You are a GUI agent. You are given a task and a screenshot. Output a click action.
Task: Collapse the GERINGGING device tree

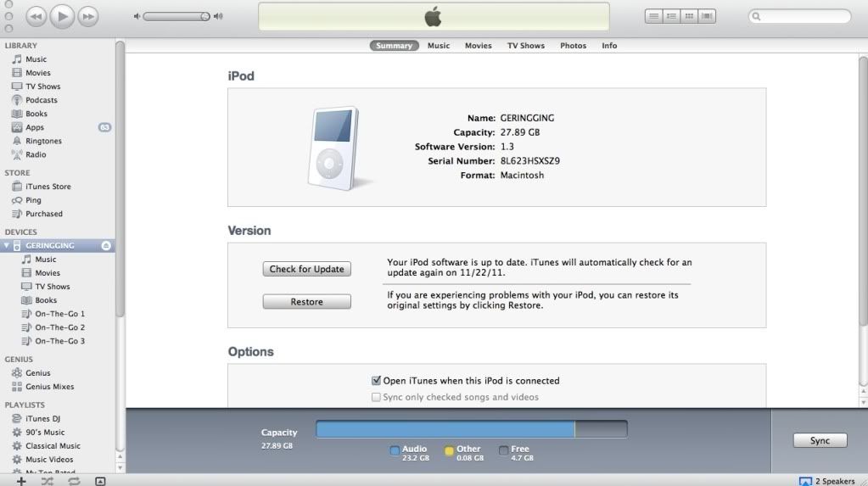(x=7, y=245)
